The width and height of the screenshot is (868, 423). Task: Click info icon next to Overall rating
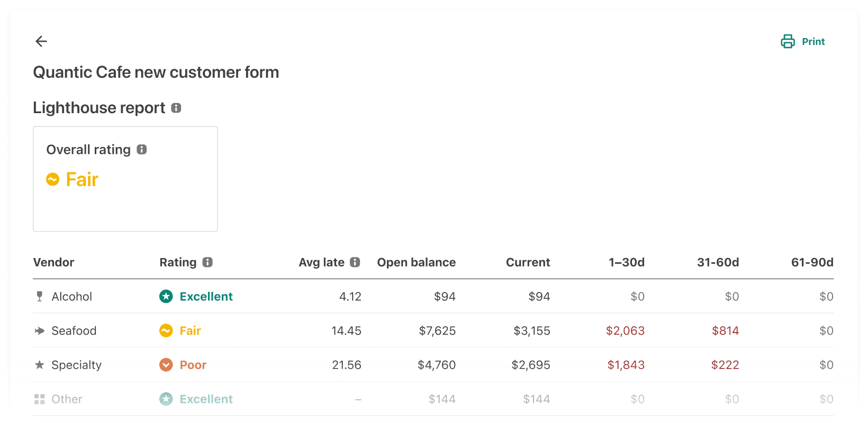(142, 150)
